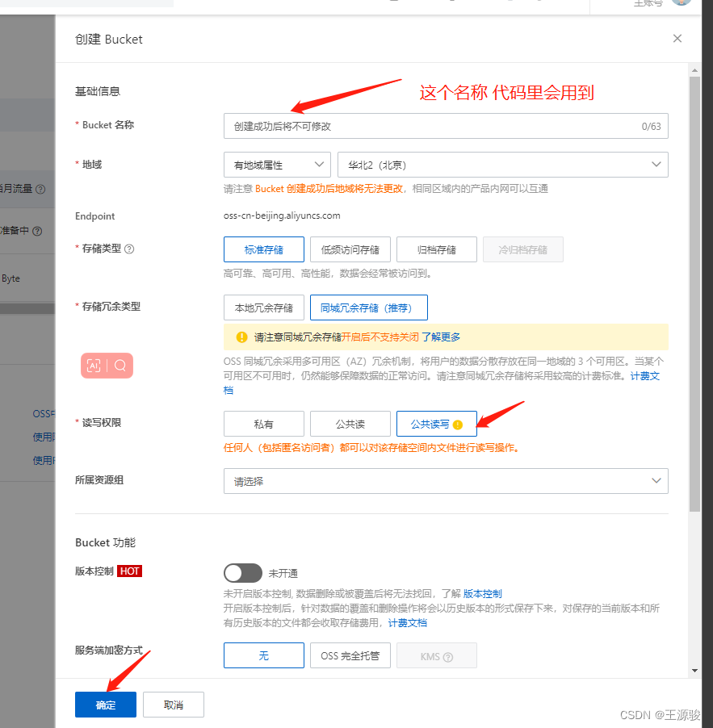Click the Byte label in the background page

(10, 278)
